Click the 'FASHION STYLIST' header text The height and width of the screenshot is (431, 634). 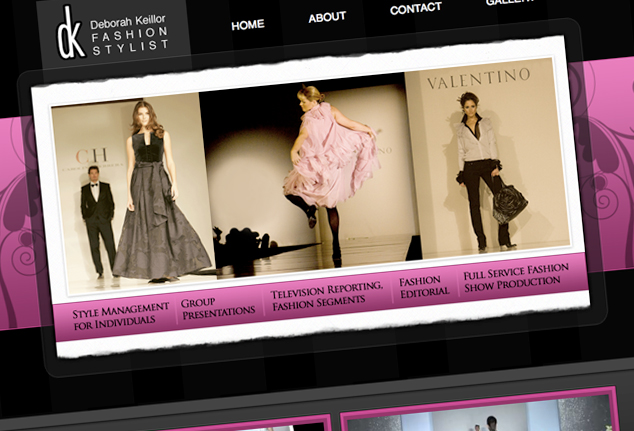pyautogui.click(x=130, y=42)
